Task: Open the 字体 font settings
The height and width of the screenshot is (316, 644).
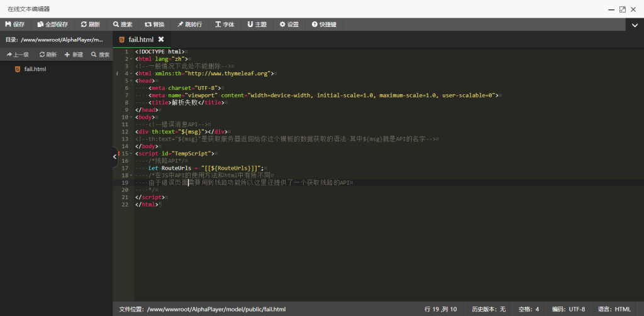Action: coord(225,25)
